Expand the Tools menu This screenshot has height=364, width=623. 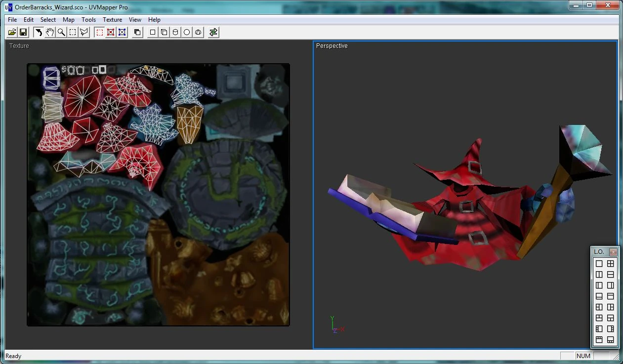click(x=89, y=20)
